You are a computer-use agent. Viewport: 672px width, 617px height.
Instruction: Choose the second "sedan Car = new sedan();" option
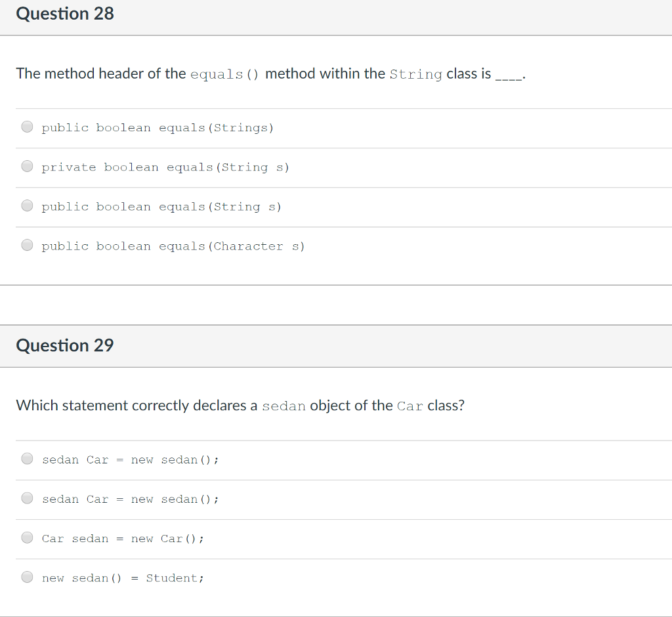point(27,498)
